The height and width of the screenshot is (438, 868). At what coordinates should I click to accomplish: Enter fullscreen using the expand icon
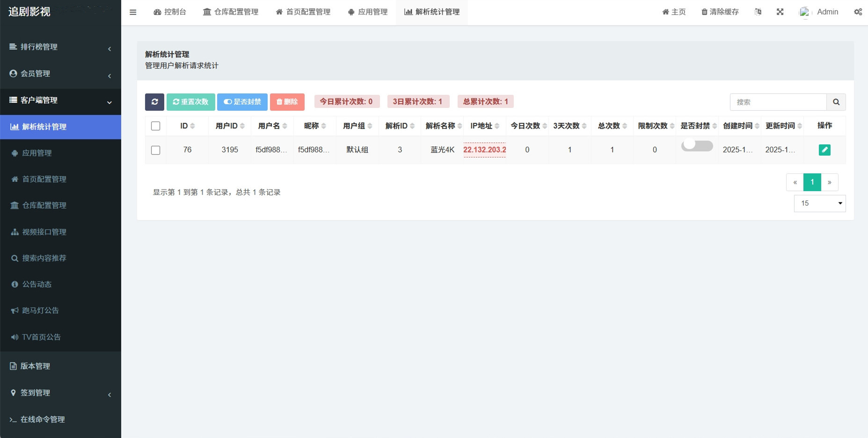[x=780, y=12]
